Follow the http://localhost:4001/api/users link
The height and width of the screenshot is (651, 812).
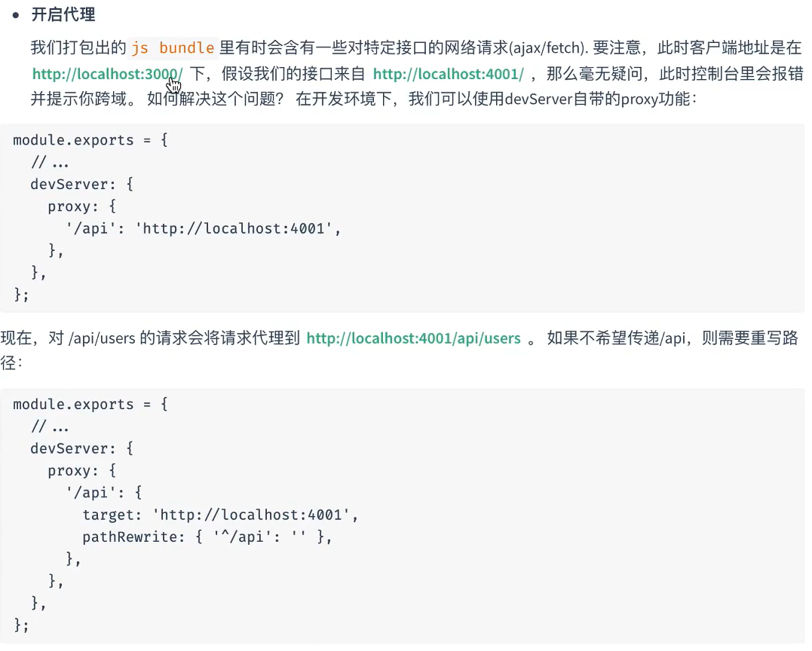click(x=413, y=338)
